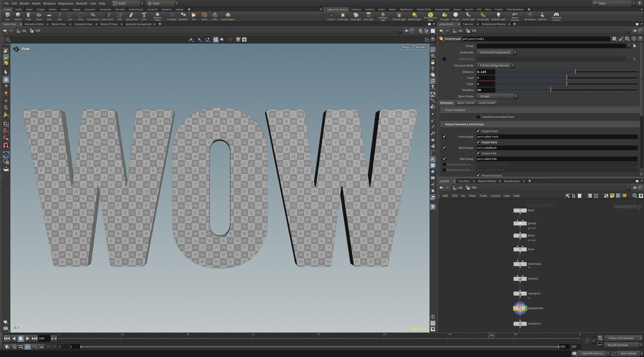The image size is (644, 357).
Task: Add a Point Light
Action: (x=343, y=16)
